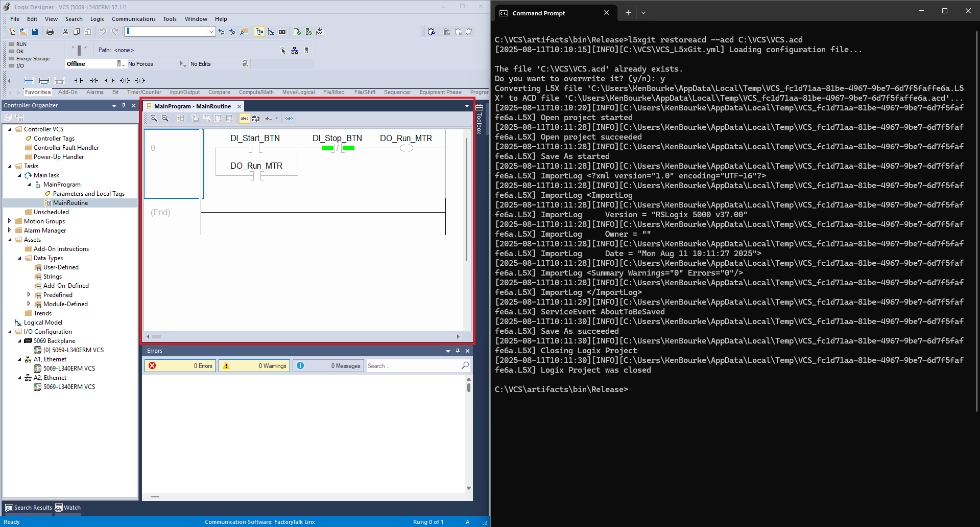Click the Verify Controller icon
The image size is (980, 527).
click(308, 32)
